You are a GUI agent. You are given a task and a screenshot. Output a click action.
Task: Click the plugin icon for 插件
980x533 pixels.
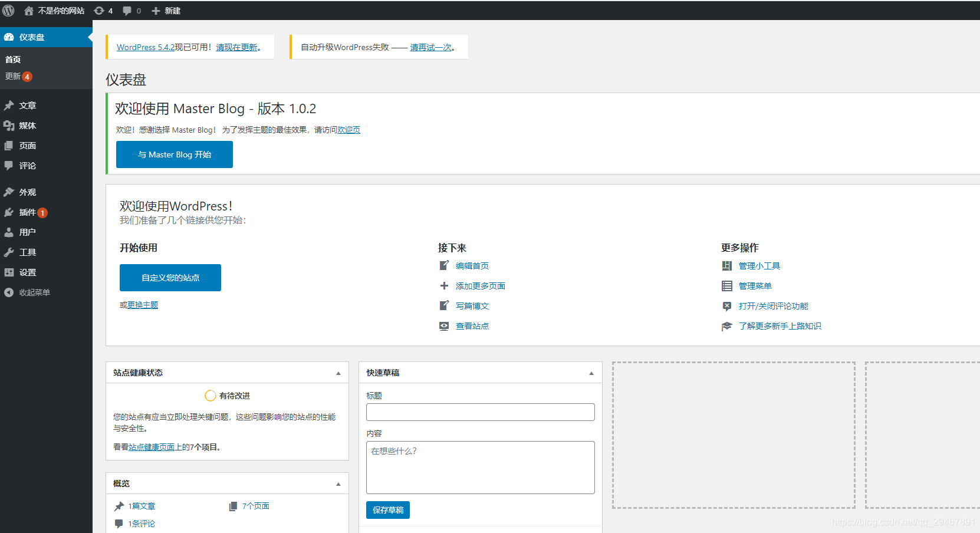click(9, 212)
